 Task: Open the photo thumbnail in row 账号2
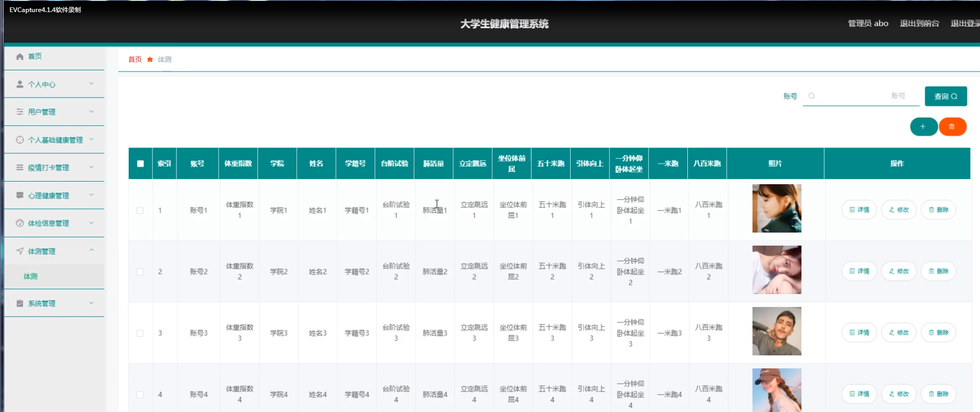[x=777, y=270]
